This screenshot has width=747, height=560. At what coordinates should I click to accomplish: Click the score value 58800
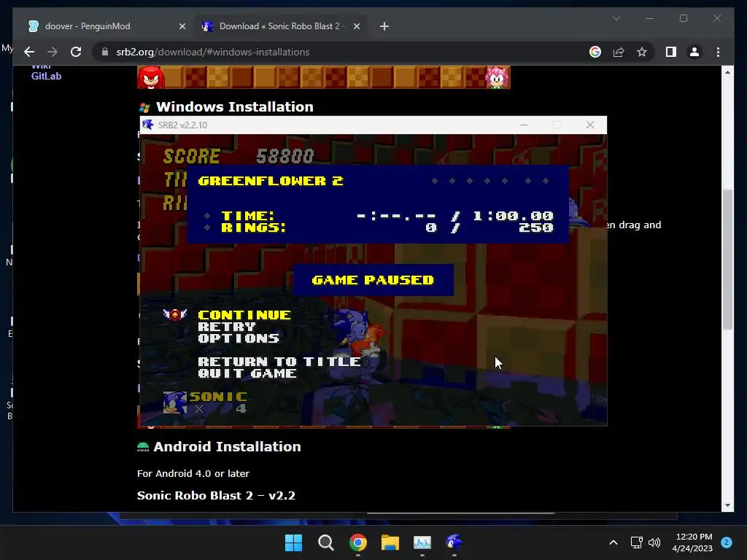(x=285, y=156)
